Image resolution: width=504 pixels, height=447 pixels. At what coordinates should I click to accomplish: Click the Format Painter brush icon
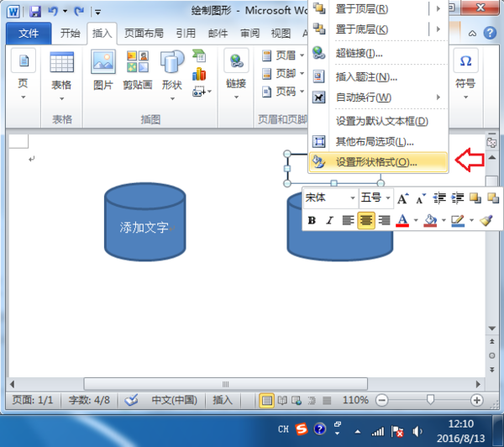point(486,220)
